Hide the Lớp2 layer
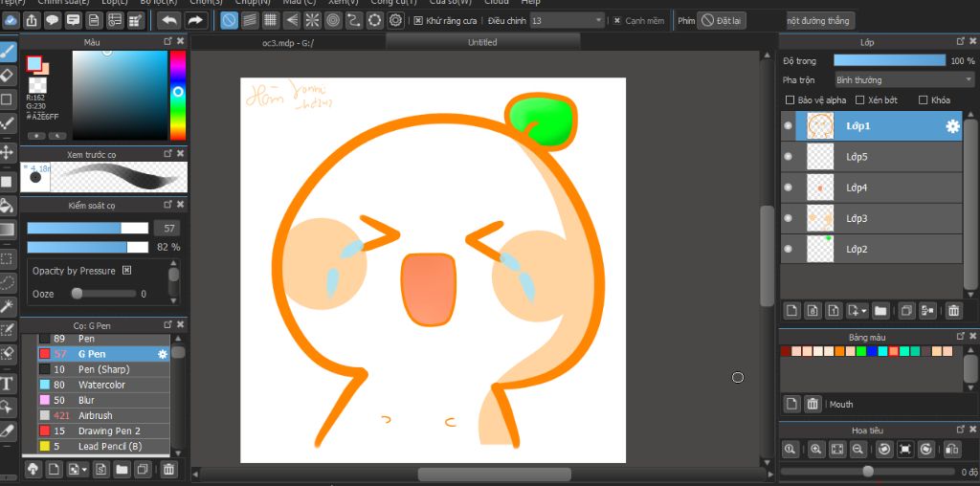The height and width of the screenshot is (486, 980). click(789, 249)
